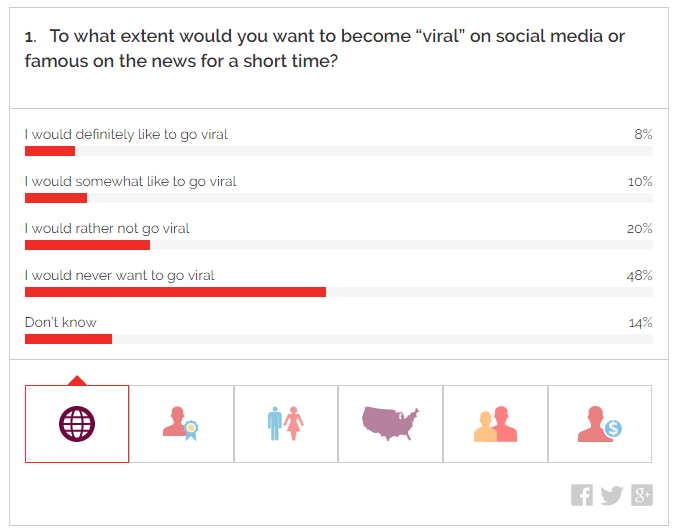Click the person with award ribbon icon
This screenshot has width=676, height=532.
click(x=181, y=424)
